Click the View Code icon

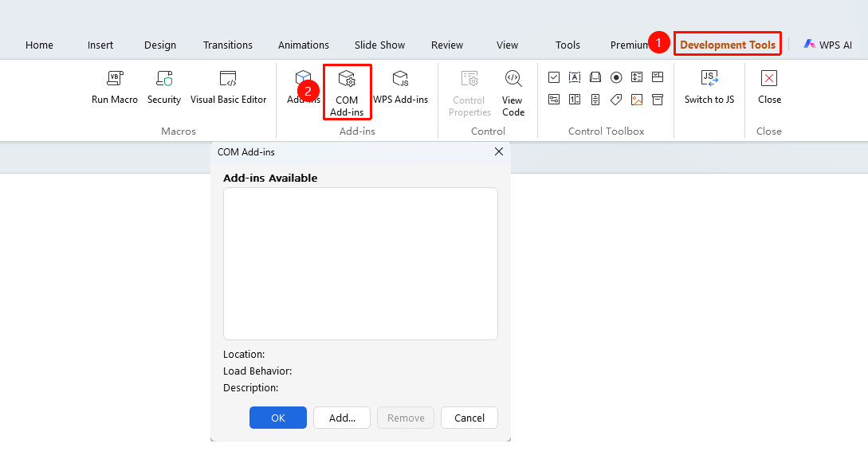(x=513, y=79)
